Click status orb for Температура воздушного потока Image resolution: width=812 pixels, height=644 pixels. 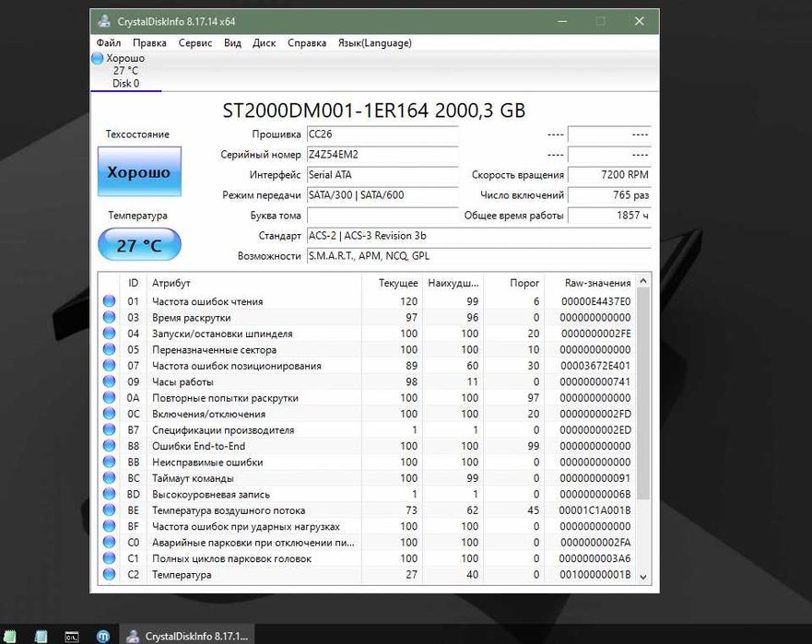(x=110, y=509)
